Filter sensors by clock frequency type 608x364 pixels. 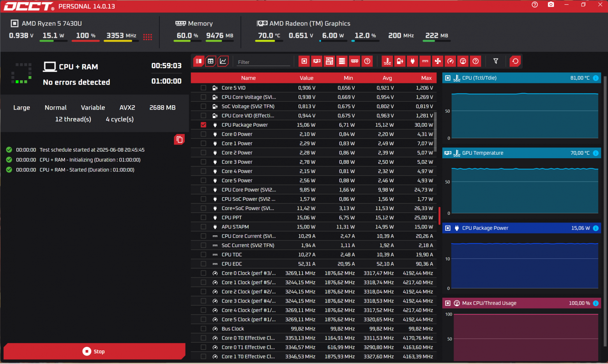(x=451, y=61)
